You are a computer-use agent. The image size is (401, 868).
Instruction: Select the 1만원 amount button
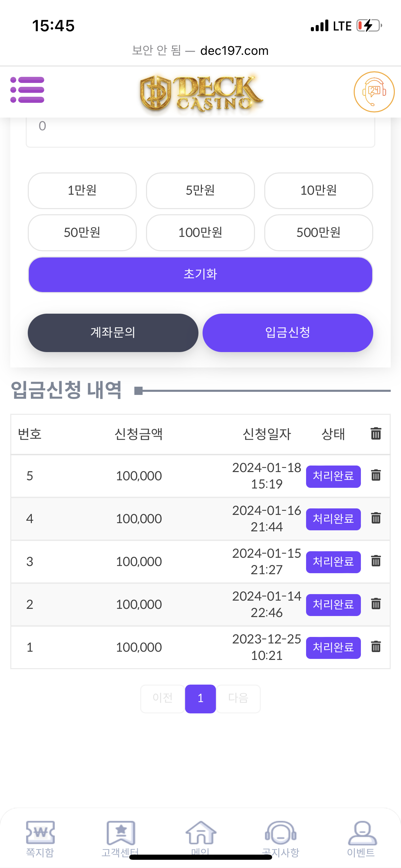tap(82, 191)
